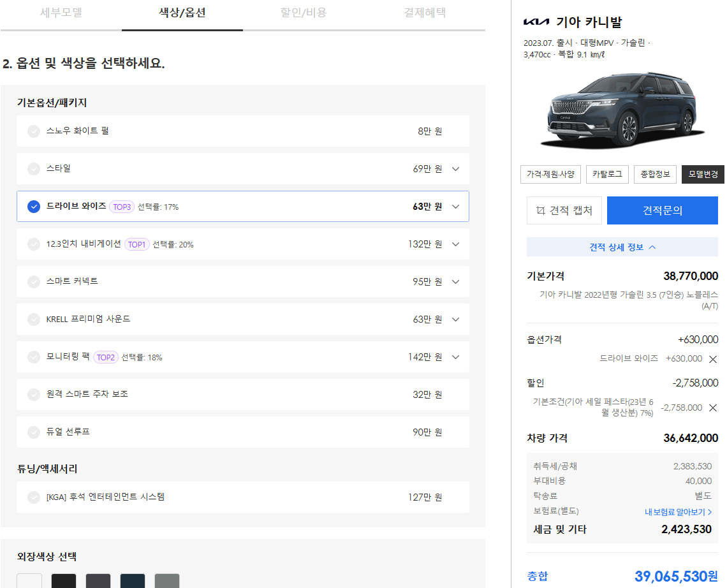Image resolution: width=727 pixels, height=588 pixels.
Task: Click TOP3 badge on 드라이브 와이즈
Action: (x=121, y=207)
